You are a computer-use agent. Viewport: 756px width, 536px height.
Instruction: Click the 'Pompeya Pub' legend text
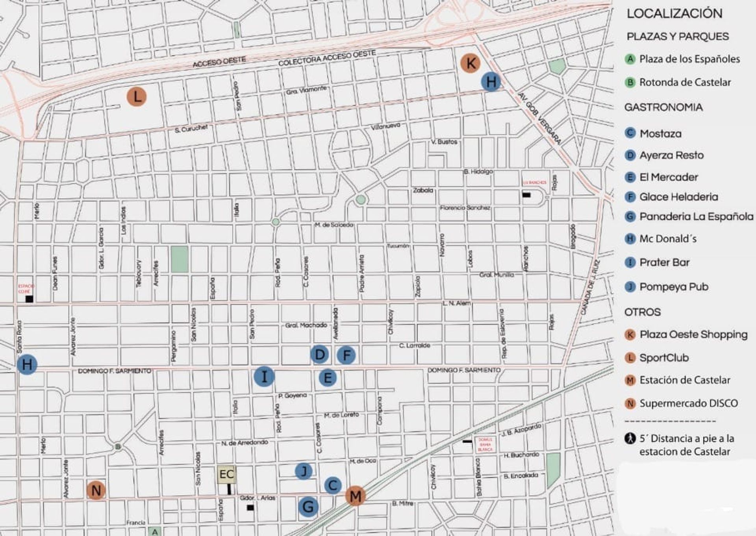pos(674,287)
